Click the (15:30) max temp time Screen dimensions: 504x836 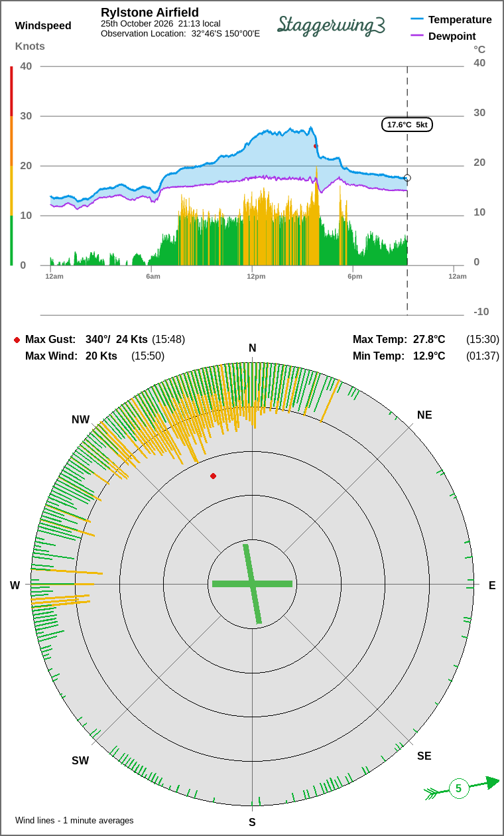[x=483, y=340]
